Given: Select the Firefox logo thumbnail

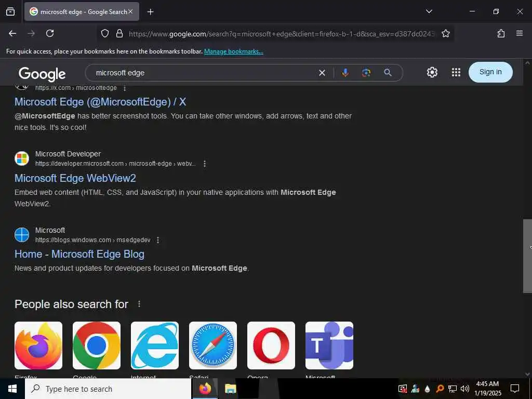Looking at the screenshot, I should (x=38, y=345).
